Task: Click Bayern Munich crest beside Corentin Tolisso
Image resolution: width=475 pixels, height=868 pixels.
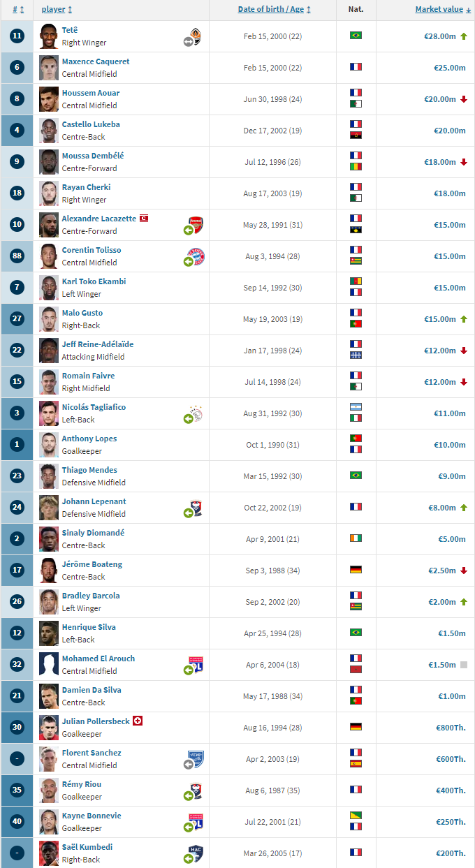Action: pyautogui.click(x=196, y=256)
